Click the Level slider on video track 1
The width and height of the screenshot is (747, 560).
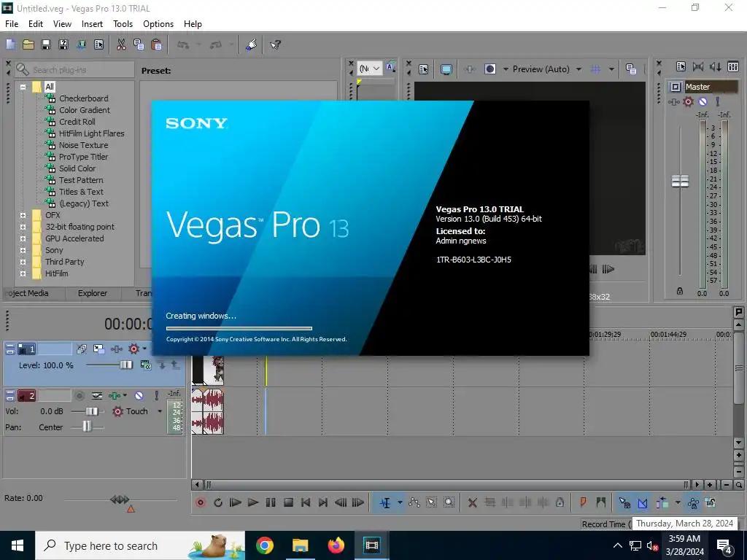[125, 365]
